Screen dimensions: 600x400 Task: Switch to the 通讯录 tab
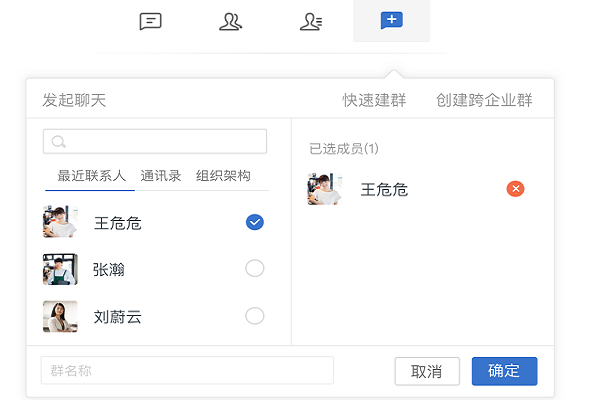[x=161, y=176]
